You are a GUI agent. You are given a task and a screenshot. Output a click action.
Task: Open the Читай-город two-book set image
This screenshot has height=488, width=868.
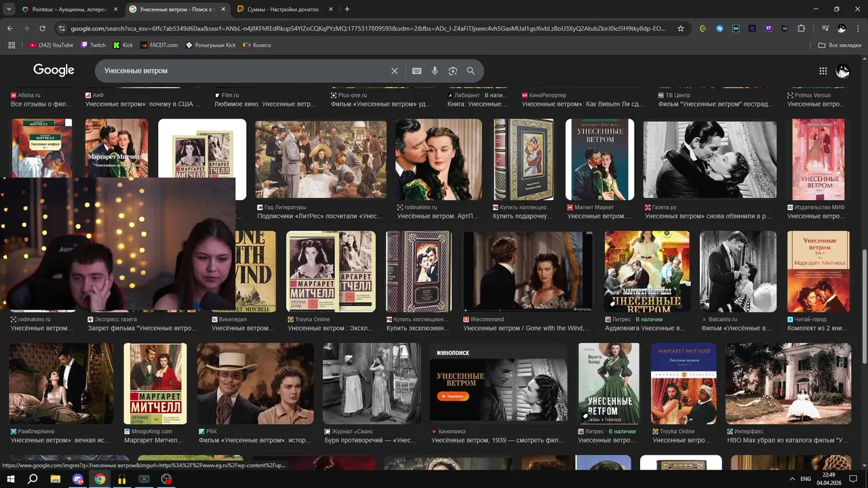click(818, 272)
